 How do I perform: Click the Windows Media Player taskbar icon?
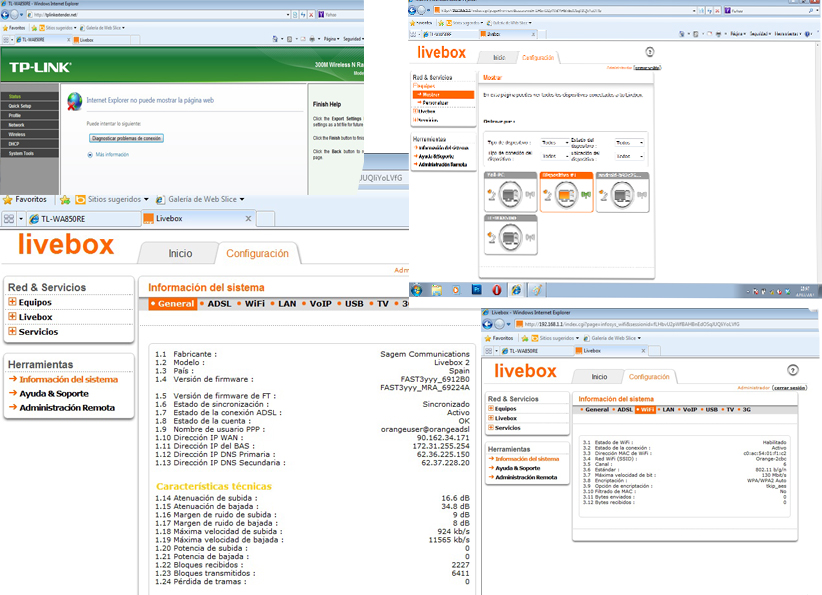(456, 290)
